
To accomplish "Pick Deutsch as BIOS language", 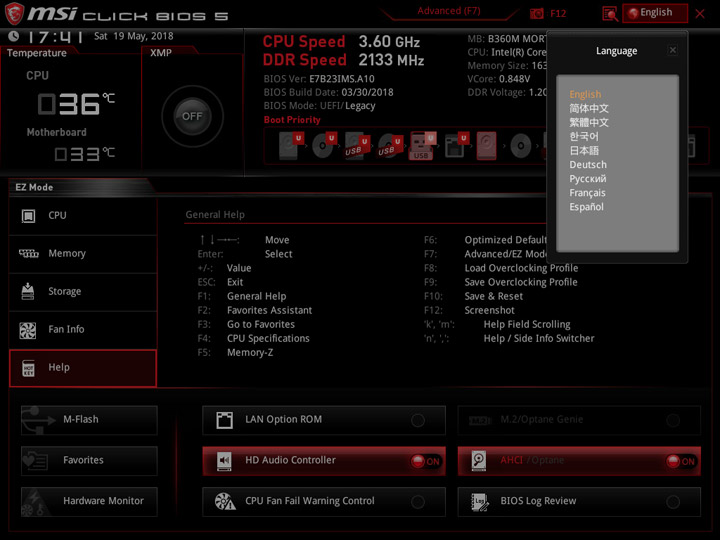I will click(588, 164).
